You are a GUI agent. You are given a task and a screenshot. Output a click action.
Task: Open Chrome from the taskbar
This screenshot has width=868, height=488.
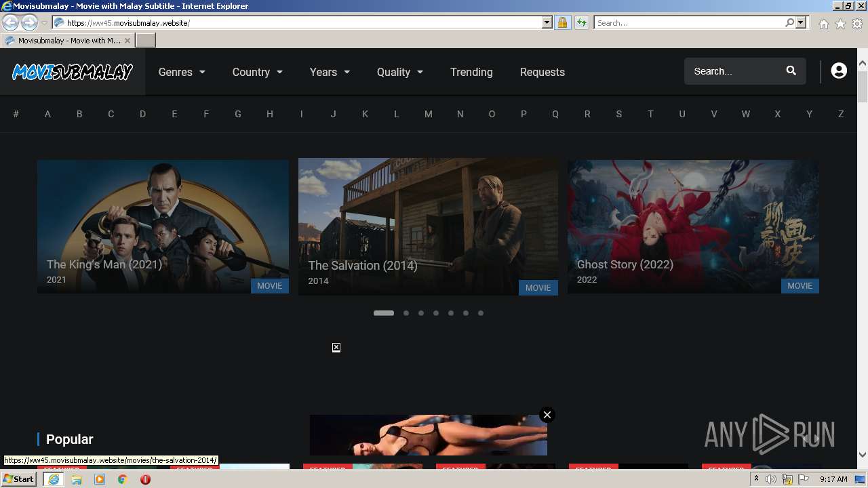tap(123, 479)
